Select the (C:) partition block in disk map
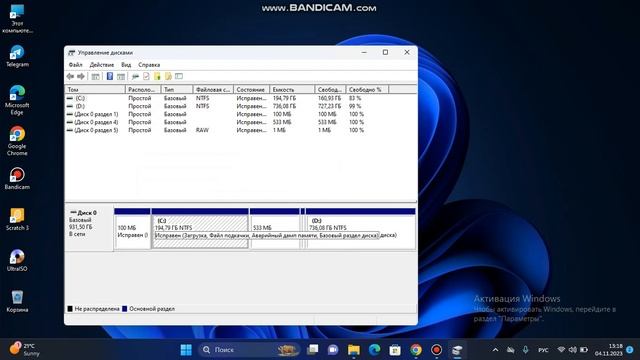The height and width of the screenshot is (360, 640). point(200,228)
